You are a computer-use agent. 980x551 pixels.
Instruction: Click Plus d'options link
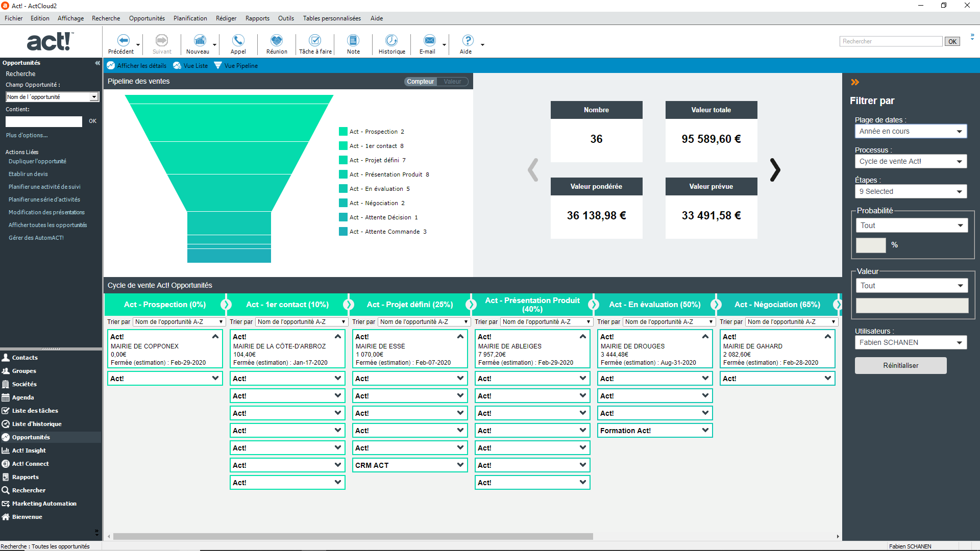pyautogui.click(x=27, y=135)
